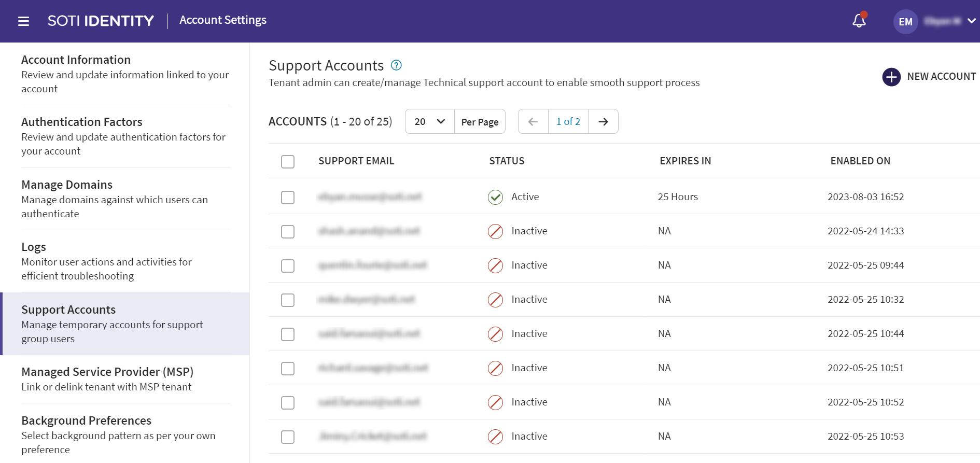The image size is (980, 463).
Task: Click Inactive icon in 2022-05-25 10:52 row
Action: point(495,402)
